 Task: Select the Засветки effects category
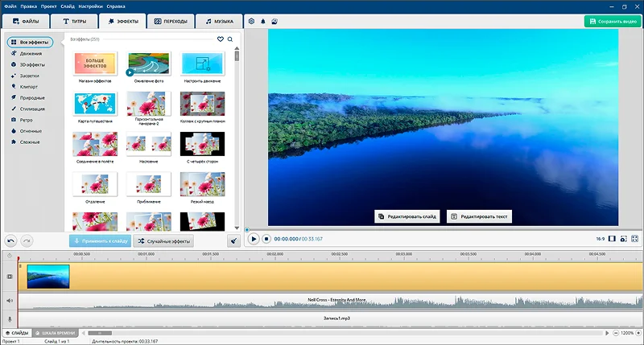click(26, 76)
